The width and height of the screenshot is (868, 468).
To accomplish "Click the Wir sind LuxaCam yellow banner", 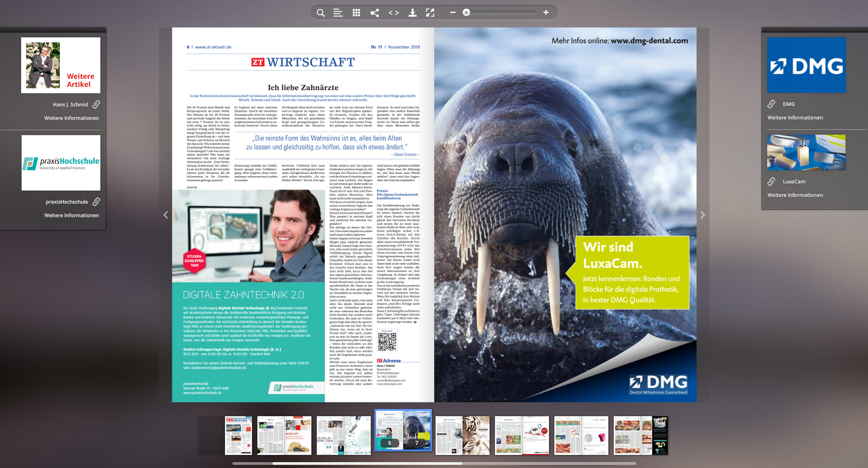I will coord(628,273).
